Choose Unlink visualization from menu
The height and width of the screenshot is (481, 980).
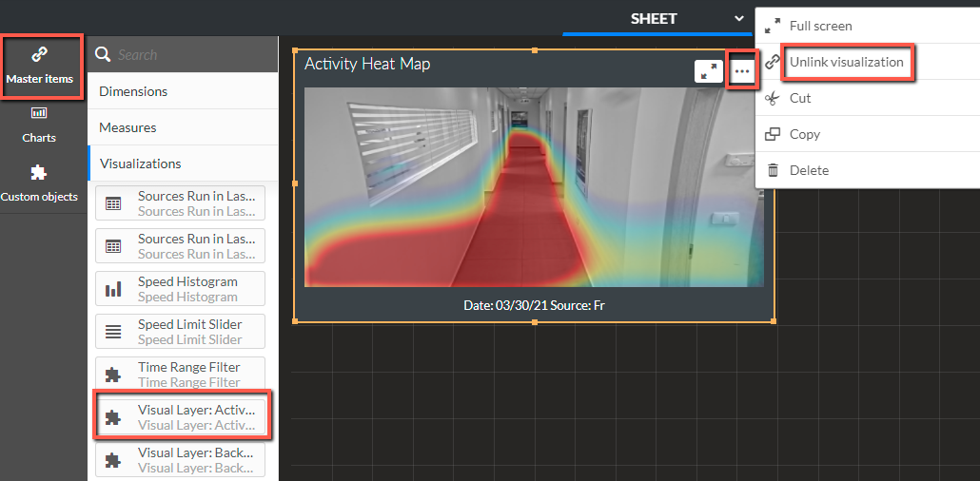[x=868, y=62]
